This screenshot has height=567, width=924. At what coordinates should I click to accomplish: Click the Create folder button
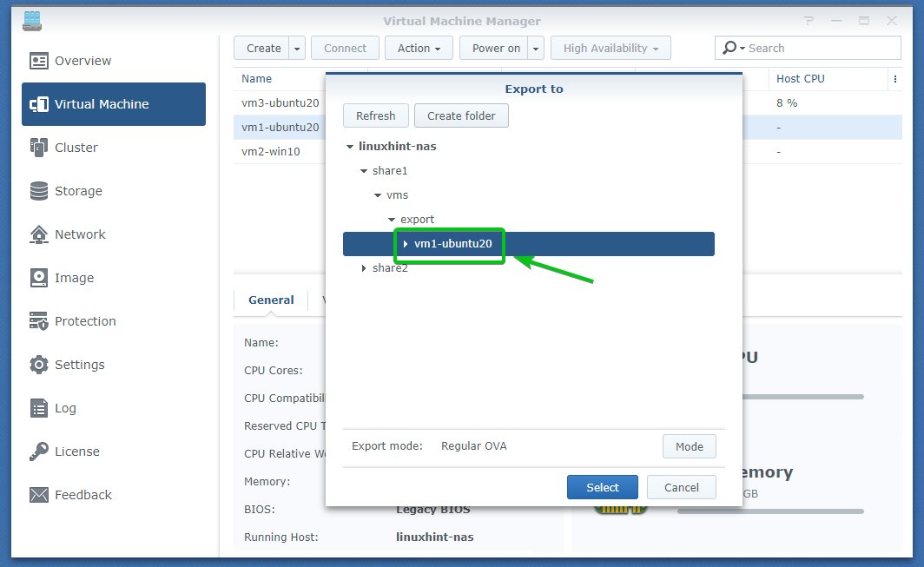click(461, 115)
